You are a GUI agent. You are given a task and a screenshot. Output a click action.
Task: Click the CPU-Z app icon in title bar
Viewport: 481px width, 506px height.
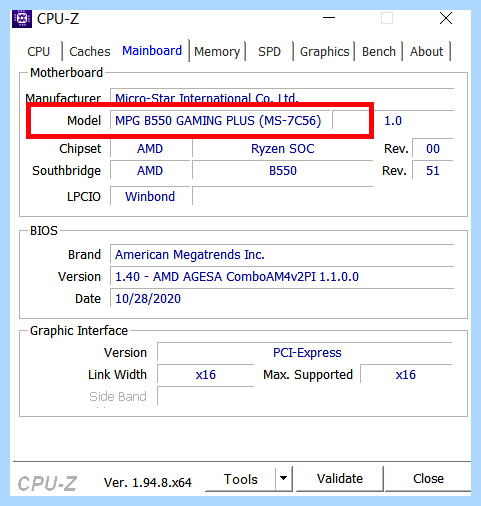[x=22, y=19]
